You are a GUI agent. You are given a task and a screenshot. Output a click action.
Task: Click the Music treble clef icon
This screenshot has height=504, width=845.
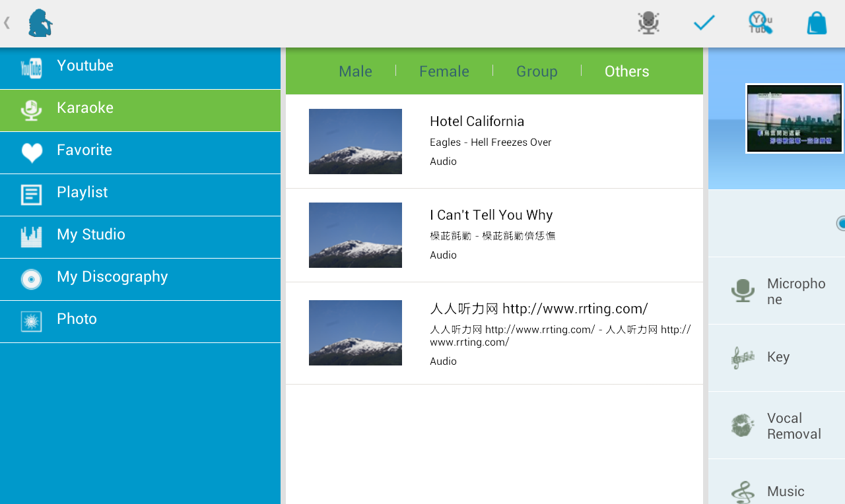pos(743,492)
